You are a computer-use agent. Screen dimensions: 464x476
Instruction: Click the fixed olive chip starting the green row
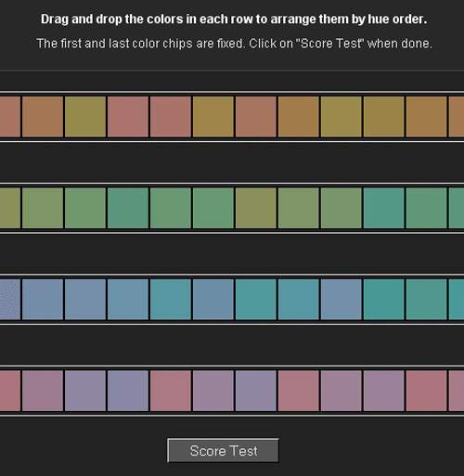10,208
